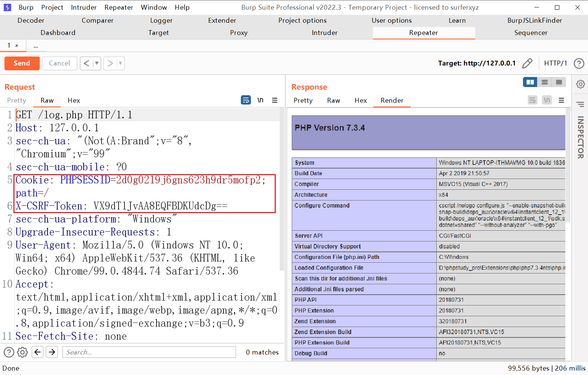
Task: Open the Intruder menu
Action: 84,7
